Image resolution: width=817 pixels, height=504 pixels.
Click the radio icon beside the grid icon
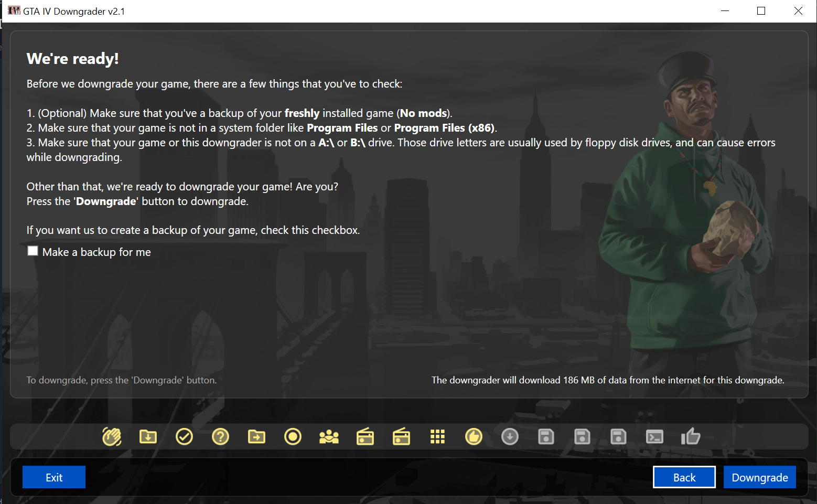tap(401, 436)
